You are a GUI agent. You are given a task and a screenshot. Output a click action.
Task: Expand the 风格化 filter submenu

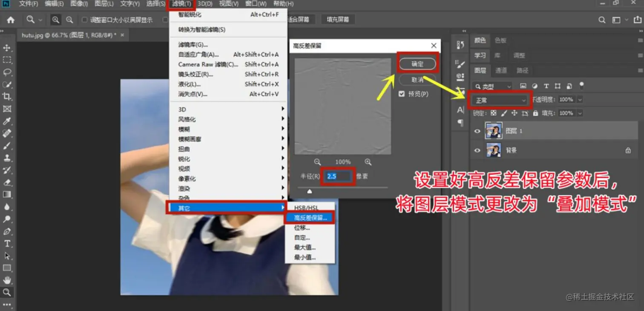[x=229, y=120]
